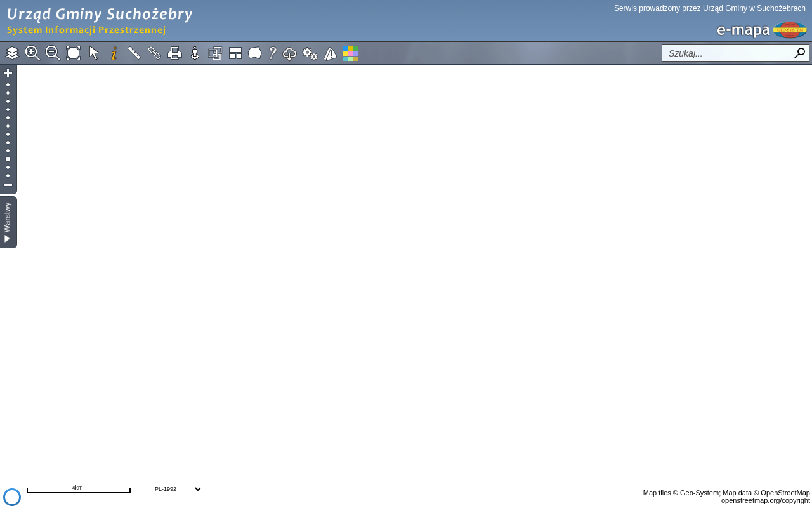This screenshot has width=812, height=508.
Task: Activate the orange info identify tool
Action: coord(114,53)
